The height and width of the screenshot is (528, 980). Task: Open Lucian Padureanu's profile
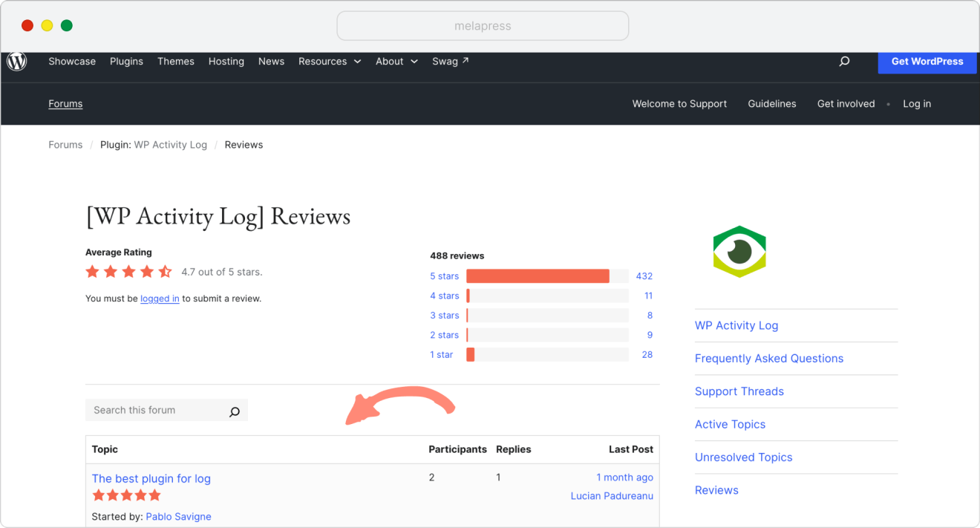coord(612,496)
